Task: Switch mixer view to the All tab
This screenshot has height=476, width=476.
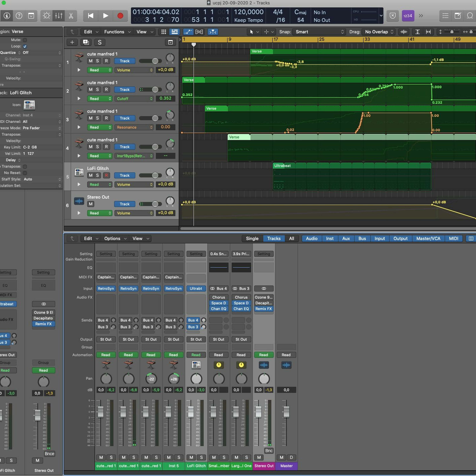Action: pyautogui.click(x=291, y=238)
